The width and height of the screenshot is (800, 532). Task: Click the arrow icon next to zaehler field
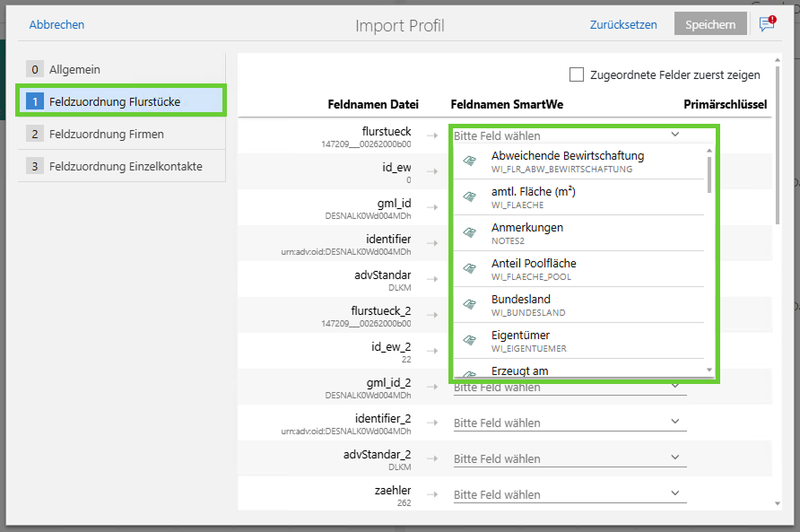point(432,494)
